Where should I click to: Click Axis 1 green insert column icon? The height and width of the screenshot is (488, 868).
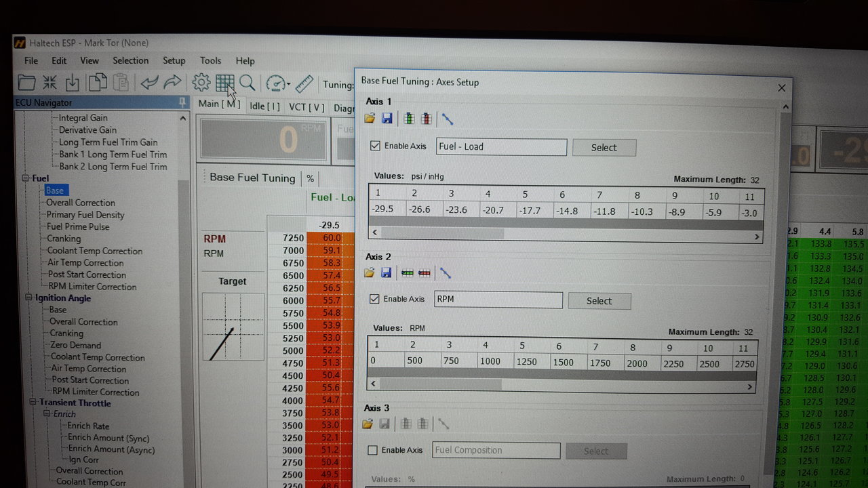pyautogui.click(x=408, y=119)
